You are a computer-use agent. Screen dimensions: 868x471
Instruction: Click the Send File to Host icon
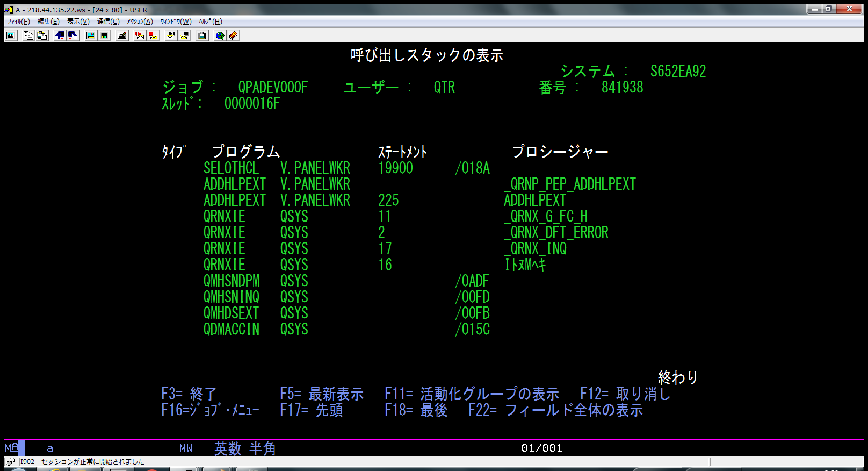60,35
